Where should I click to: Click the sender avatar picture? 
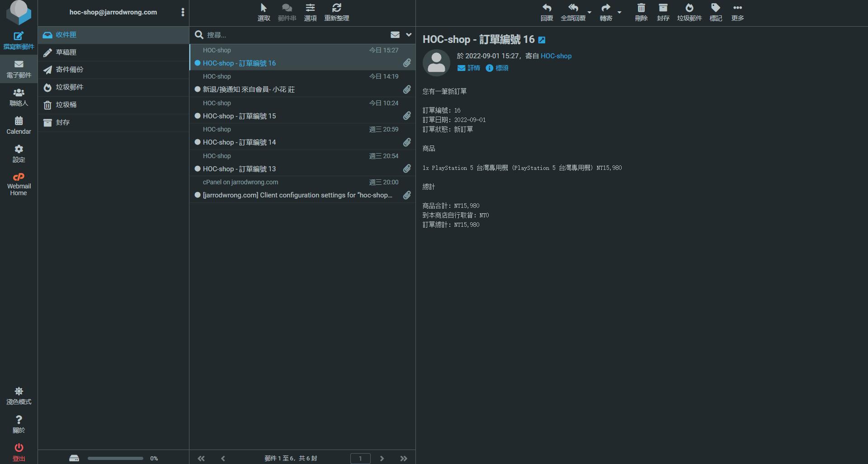pos(436,62)
